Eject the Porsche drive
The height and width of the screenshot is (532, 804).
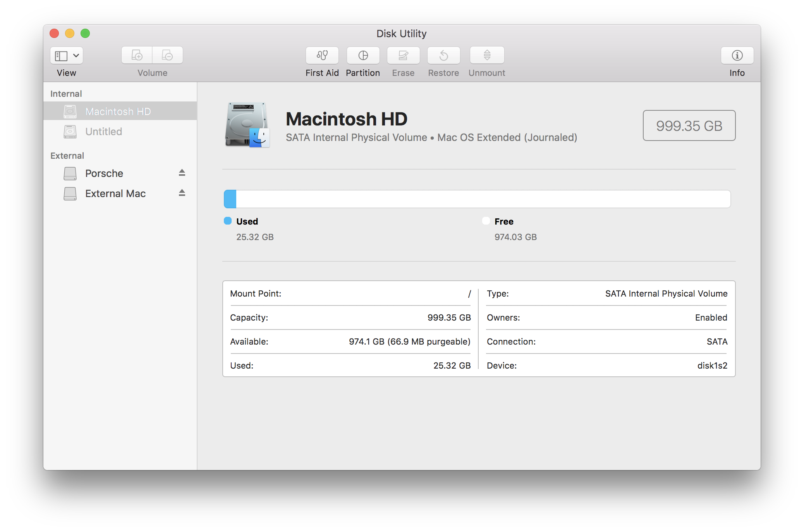tap(182, 173)
